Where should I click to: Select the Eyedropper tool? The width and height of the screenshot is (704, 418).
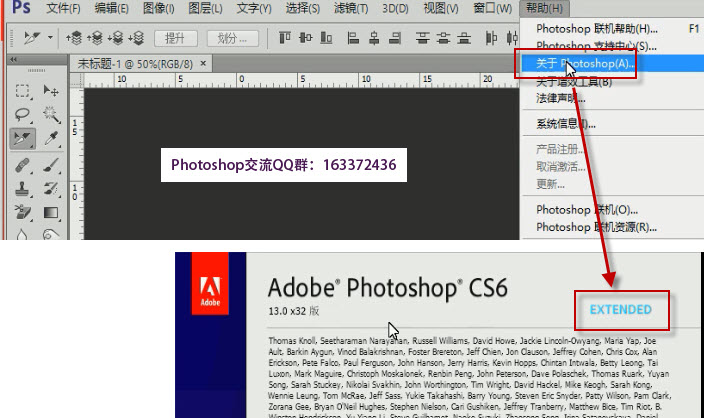tap(51, 139)
